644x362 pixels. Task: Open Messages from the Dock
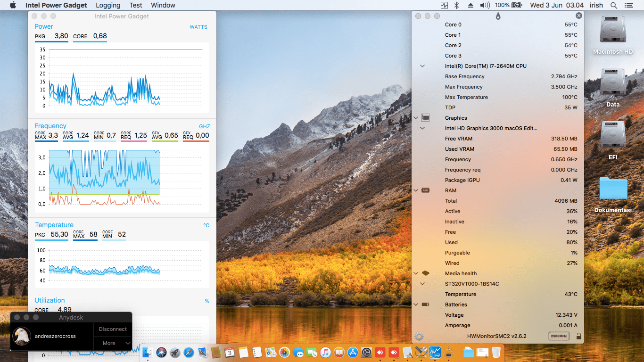[x=298, y=352]
